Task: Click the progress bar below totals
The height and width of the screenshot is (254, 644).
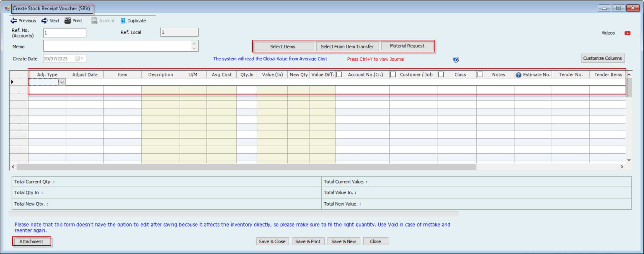Action: tap(234, 214)
